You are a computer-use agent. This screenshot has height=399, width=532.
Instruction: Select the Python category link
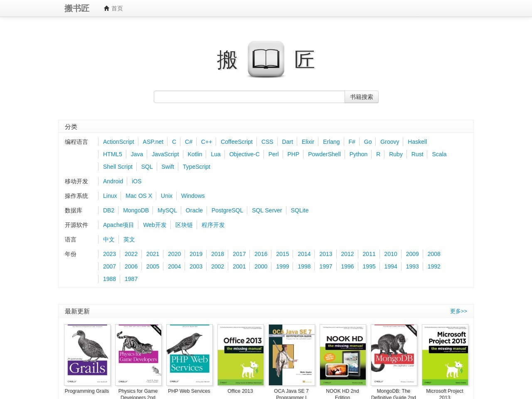point(358,154)
